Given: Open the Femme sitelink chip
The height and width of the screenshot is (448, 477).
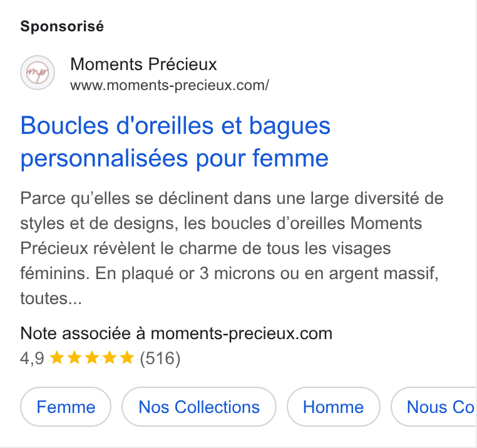Looking at the screenshot, I should tap(66, 407).
